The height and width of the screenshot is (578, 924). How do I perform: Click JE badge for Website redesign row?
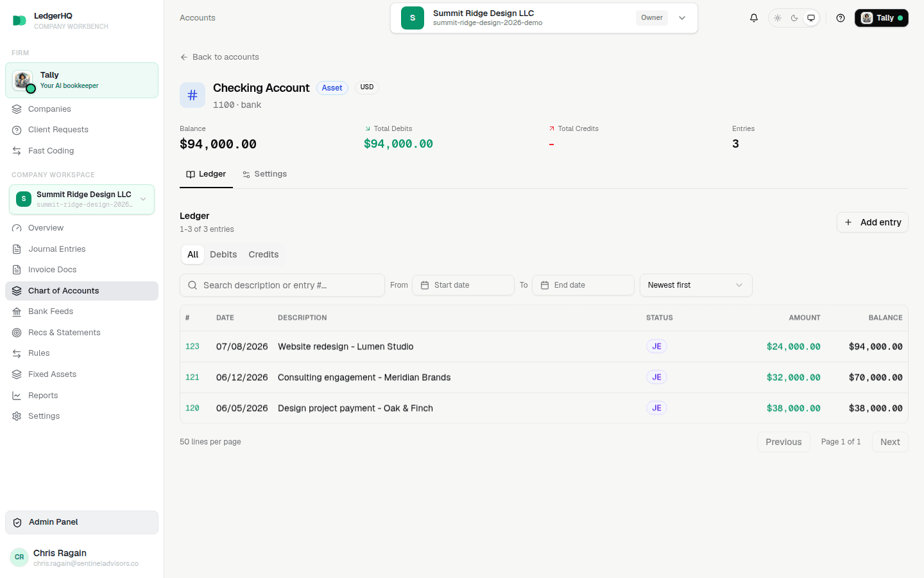tap(656, 346)
